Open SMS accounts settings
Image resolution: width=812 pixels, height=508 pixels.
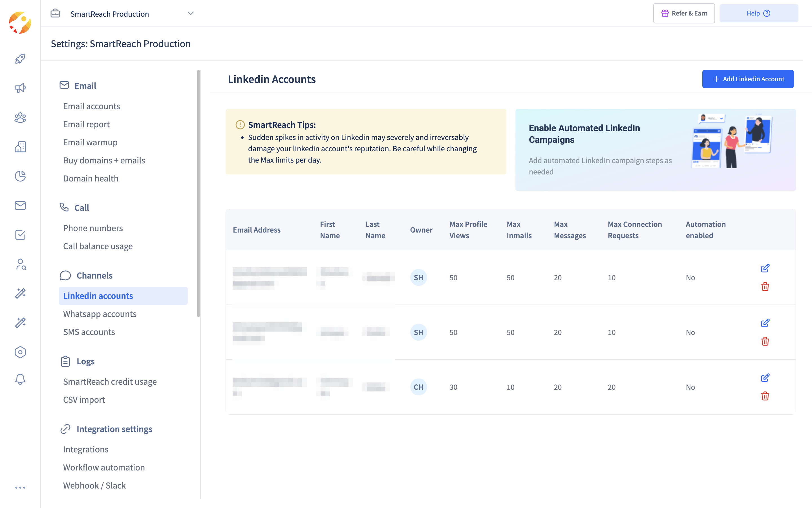pos(89,332)
